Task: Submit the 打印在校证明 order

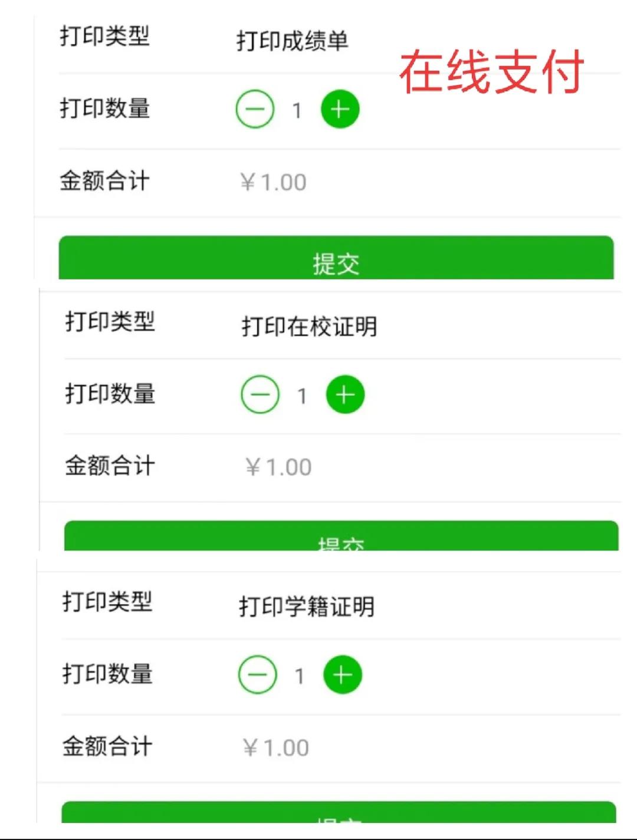Action: point(341,536)
